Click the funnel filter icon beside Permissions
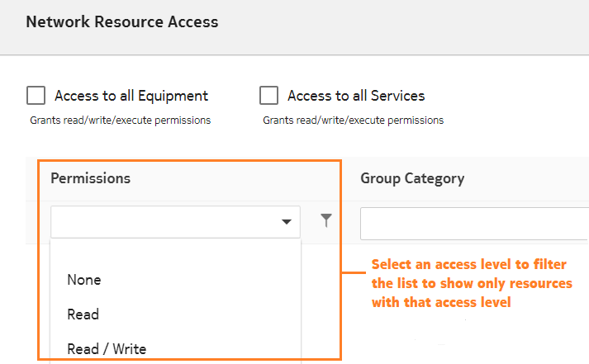Screen dimensions: 589x364 pyautogui.click(x=326, y=220)
